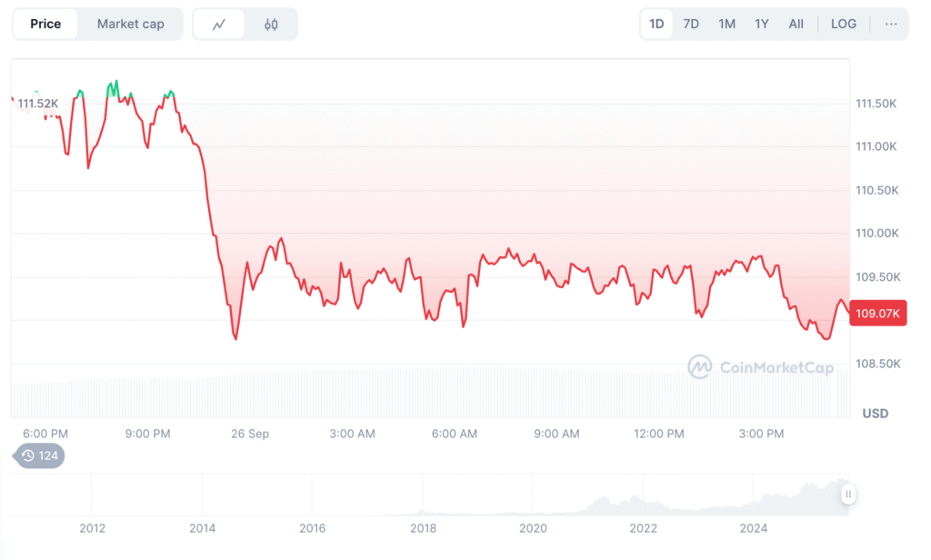Show the All time range
The width and height of the screenshot is (931, 560).
pyautogui.click(x=796, y=25)
